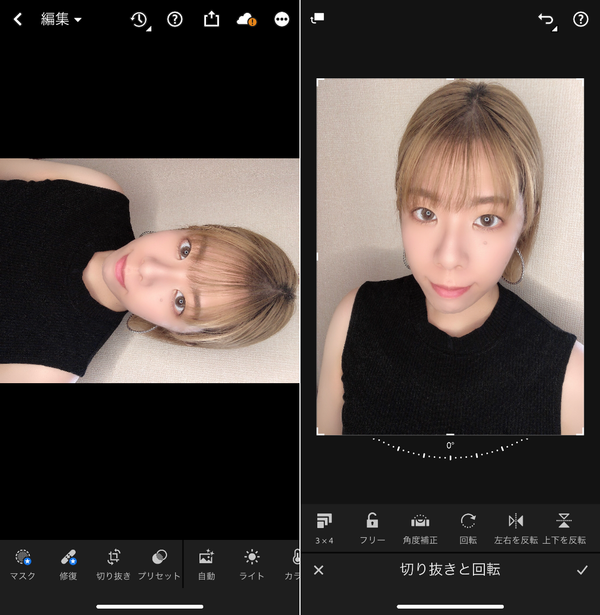Open the ライト light panel
Image resolution: width=600 pixels, height=615 pixels.
[x=252, y=564]
